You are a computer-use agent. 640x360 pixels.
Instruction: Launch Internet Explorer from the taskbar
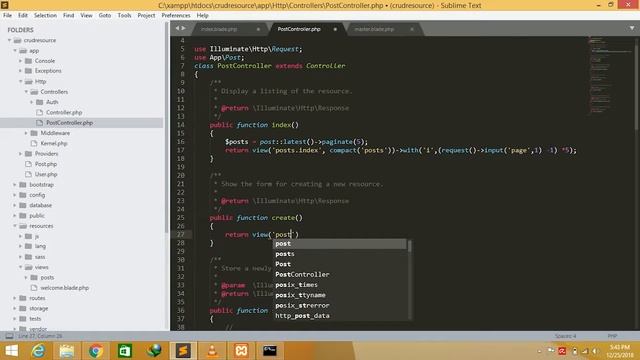coord(38,351)
